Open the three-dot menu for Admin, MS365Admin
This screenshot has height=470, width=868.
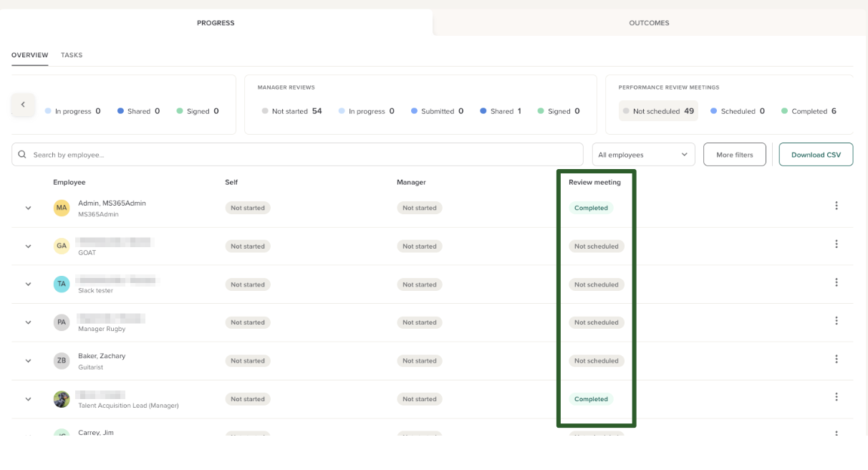coord(836,206)
